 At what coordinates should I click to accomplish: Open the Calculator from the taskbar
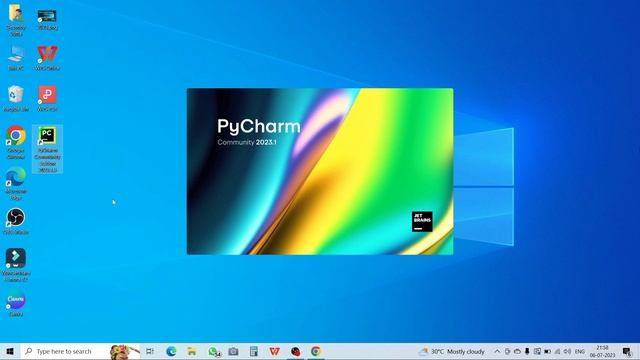(254, 351)
